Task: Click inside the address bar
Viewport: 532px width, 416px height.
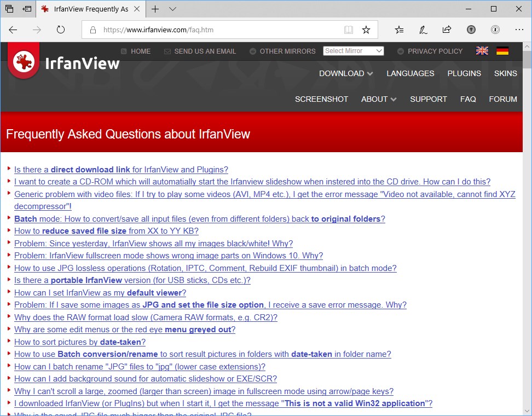Action: (x=219, y=31)
